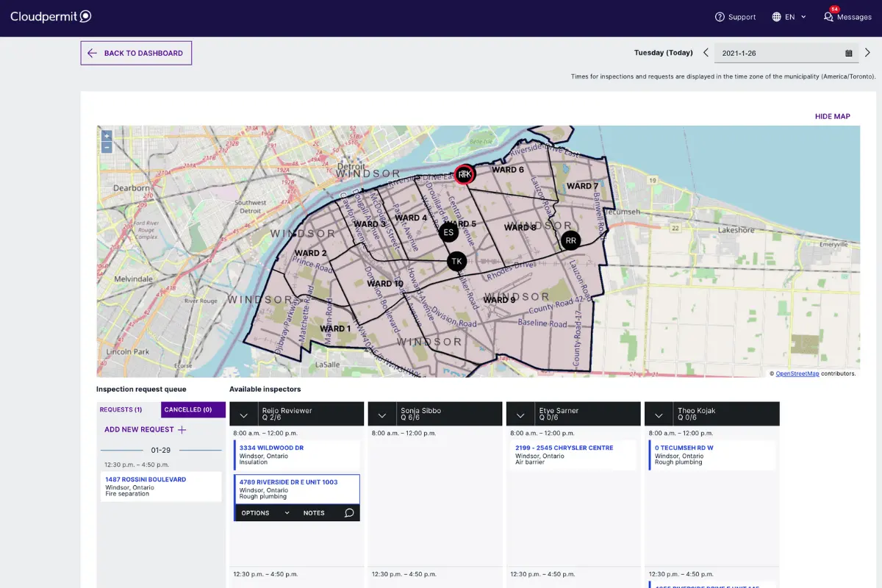Viewport: 882px width, 588px height.
Task: Click the Ward 7 label on map
Action: point(582,186)
